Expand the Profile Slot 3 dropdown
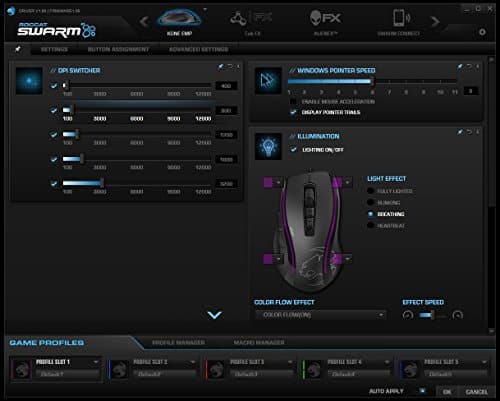This screenshot has height=401, width=500. tap(290, 362)
